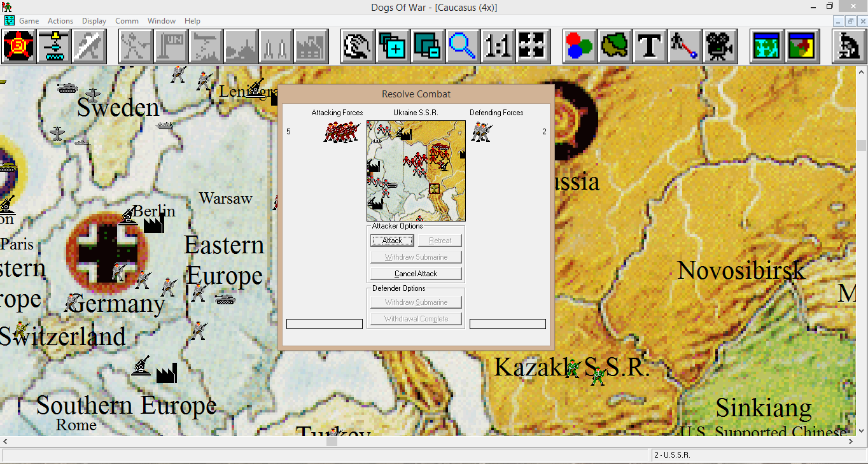The image size is (868, 464).
Task: Click the attacker progress bar in dialog
Action: pyautogui.click(x=325, y=324)
